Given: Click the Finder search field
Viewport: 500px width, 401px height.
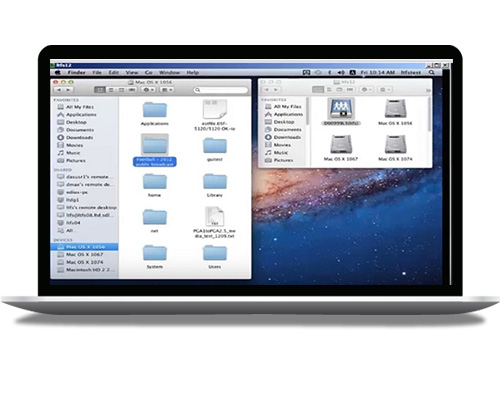Looking at the screenshot, I should pyautogui.click(x=221, y=90).
